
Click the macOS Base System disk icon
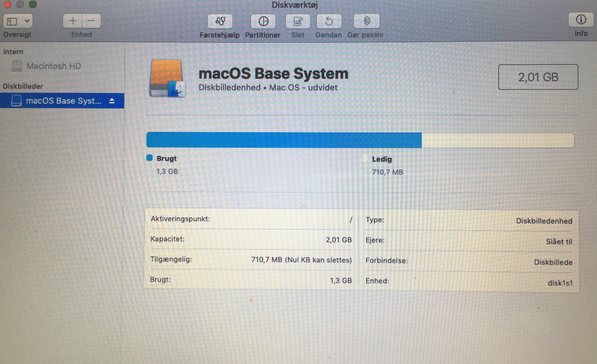[167, 78]
